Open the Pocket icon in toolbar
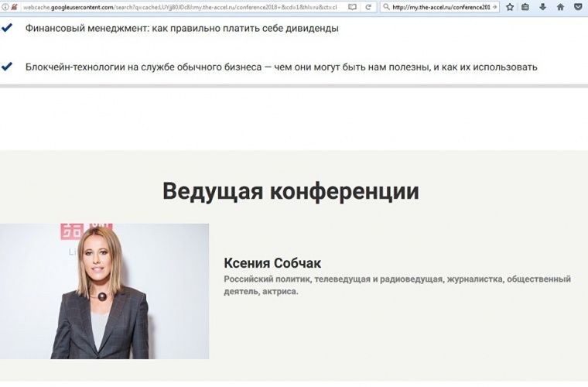This screenshot has height=387, width=588. coord(577,7)
